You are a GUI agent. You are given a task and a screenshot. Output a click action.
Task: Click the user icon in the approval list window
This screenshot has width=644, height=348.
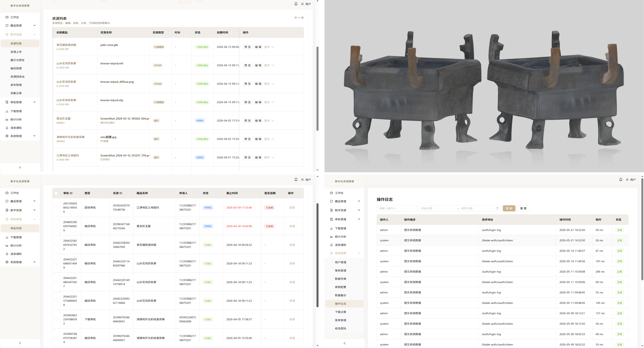(302, 180)
